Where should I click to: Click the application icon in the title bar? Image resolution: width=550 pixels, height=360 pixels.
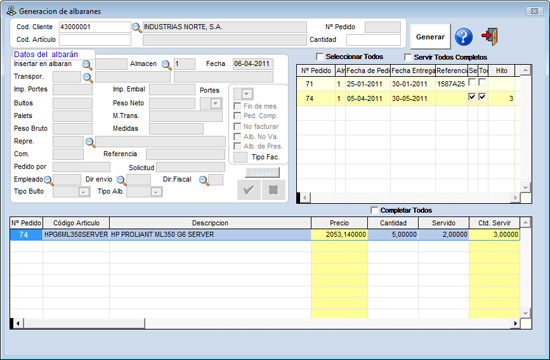coord(11,11)
